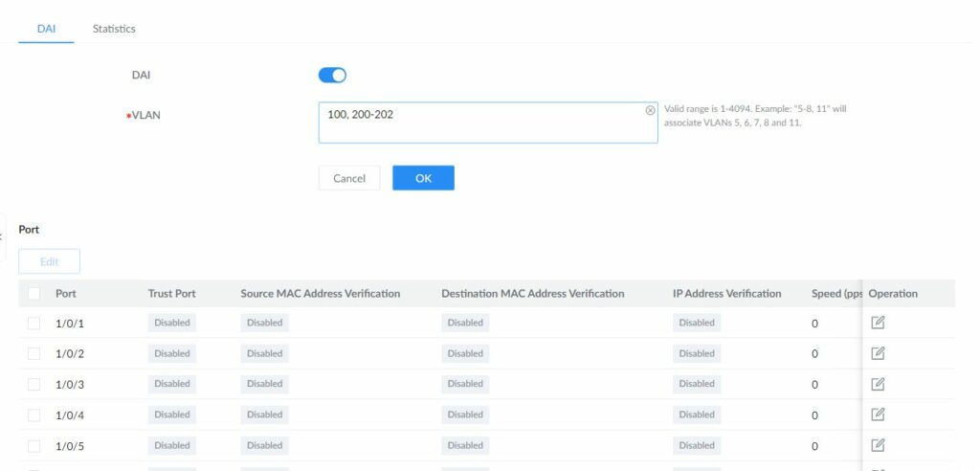The image size is (980, 471).
Task: Confirm VLAN settings with OK
Action: click(x=423, y=178)
